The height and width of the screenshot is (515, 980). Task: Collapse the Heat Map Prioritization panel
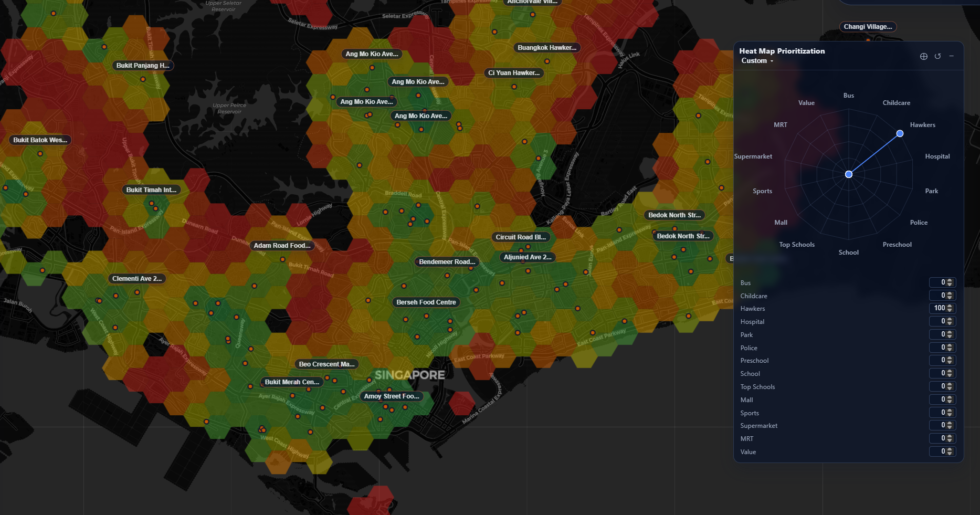[x=951, y=56]
